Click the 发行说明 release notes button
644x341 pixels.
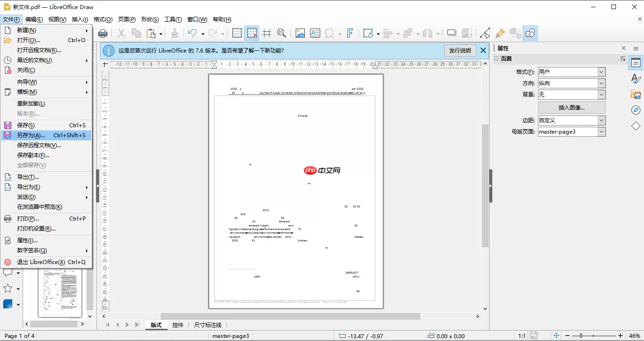tap(460, 50)
